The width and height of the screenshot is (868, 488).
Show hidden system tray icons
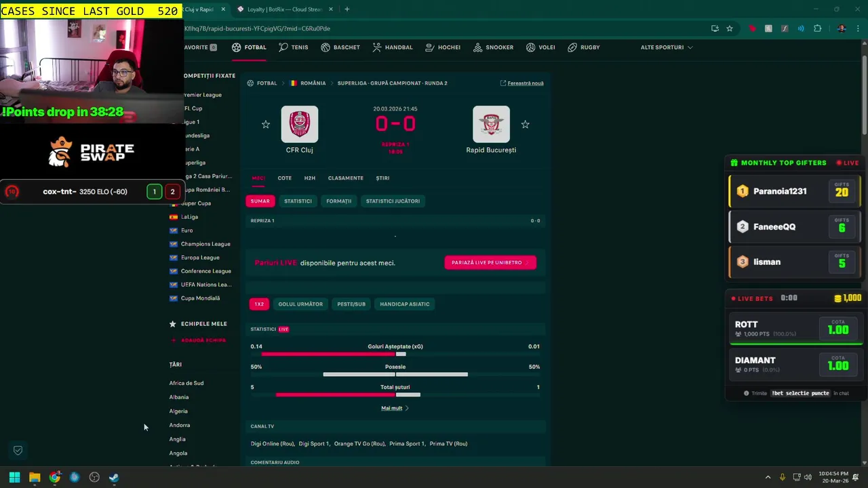pyautogui.click(x=768, y=477)
